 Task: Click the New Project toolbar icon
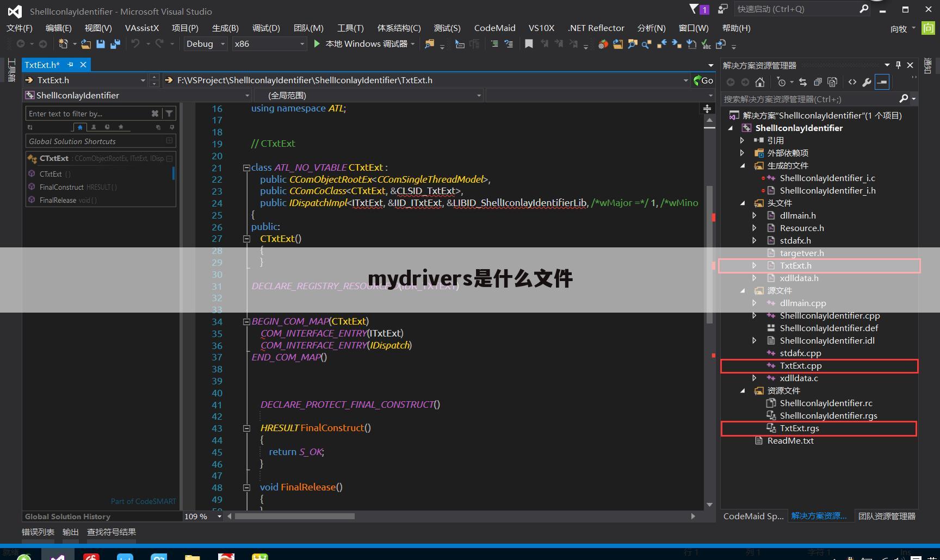click(63, 44)
